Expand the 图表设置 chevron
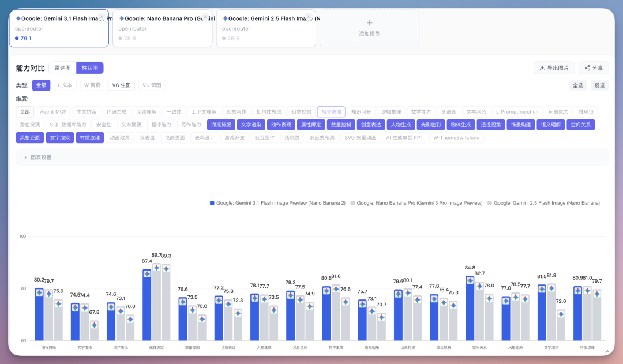The width and height of the screenshot is (623, 364). 25,157
